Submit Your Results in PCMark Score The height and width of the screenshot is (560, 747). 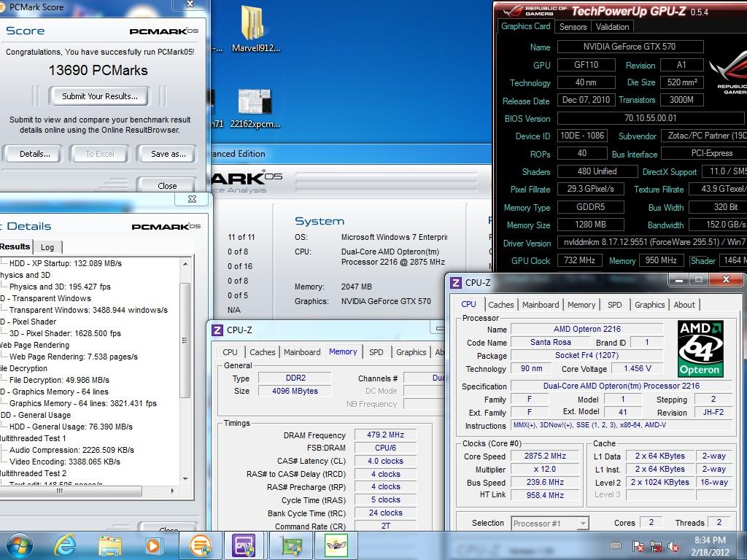pyautogui.click(x=99, y=96)
